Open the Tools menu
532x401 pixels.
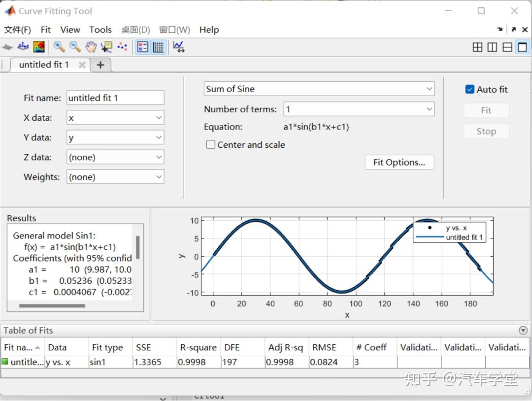point(100,30)
